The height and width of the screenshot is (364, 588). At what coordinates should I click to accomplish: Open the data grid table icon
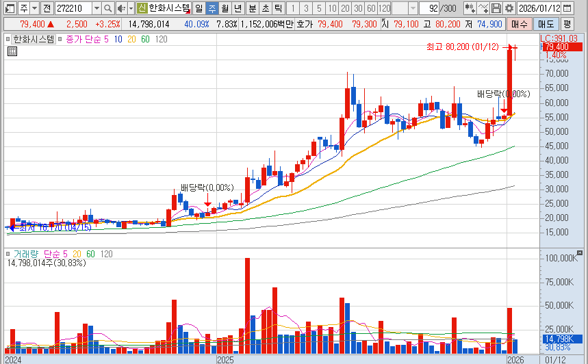pyautogui.click(x=12, y=52)
